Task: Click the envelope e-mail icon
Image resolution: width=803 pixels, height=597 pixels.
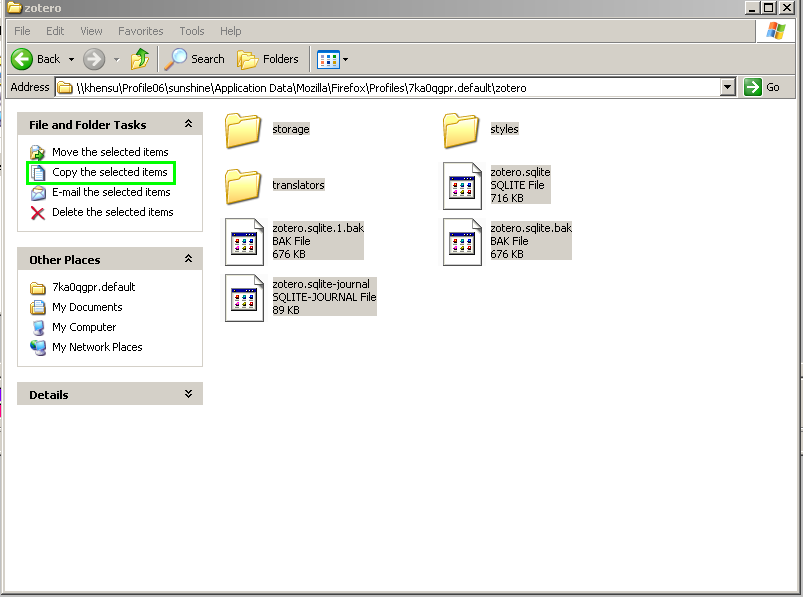Action: 38,193
